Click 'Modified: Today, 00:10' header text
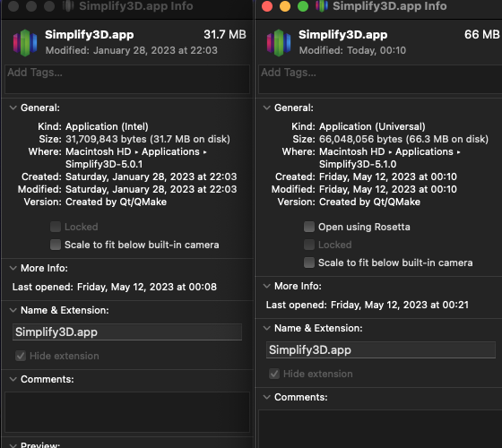 point(352,50)
